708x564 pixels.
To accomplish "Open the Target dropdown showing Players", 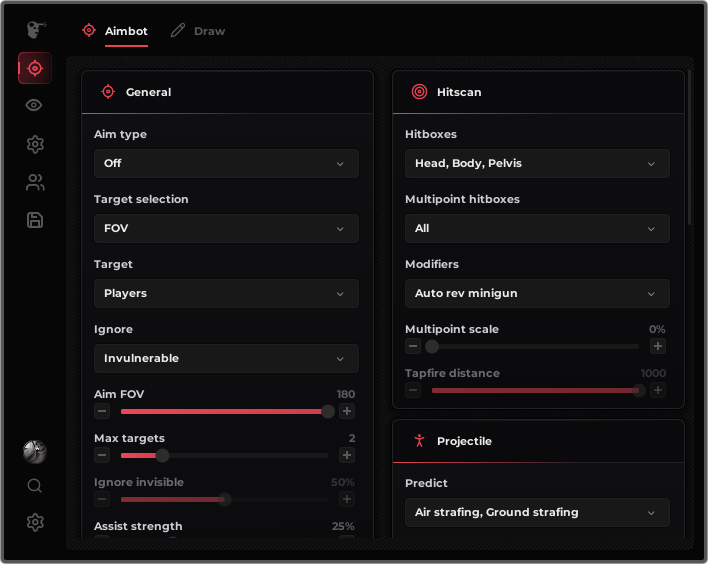I will (x=226, y=294).
